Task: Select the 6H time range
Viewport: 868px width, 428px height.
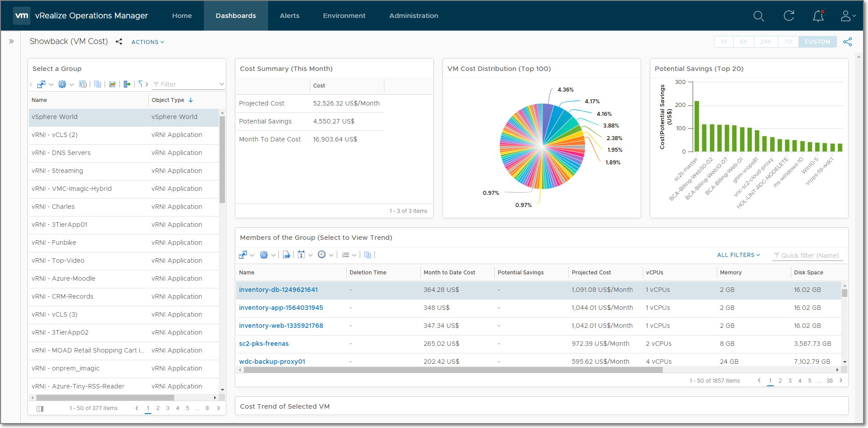Action: point(744,42)
